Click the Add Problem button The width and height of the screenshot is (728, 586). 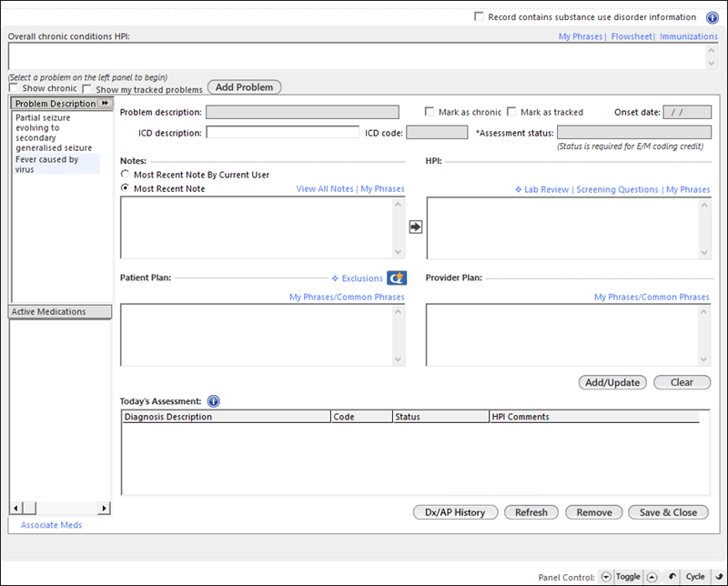(x=244, y=87)
